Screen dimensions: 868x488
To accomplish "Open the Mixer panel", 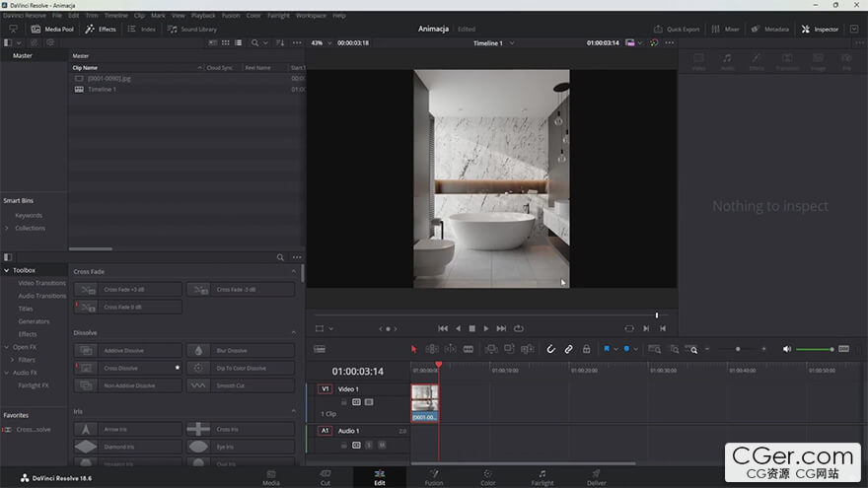I will [726, 30].
